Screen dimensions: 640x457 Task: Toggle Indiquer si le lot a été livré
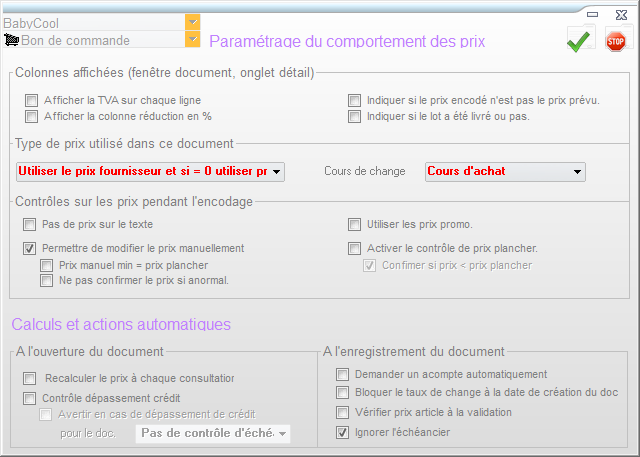tap(354, 116)
